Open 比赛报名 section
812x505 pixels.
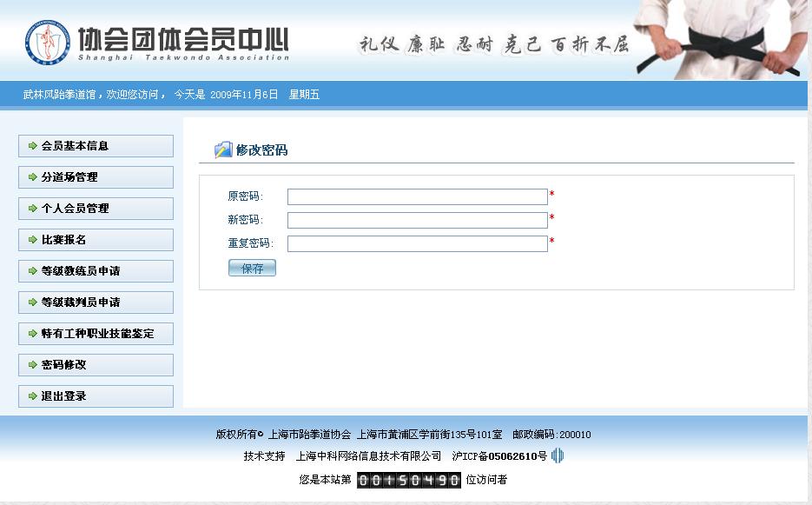coord(96,240)
